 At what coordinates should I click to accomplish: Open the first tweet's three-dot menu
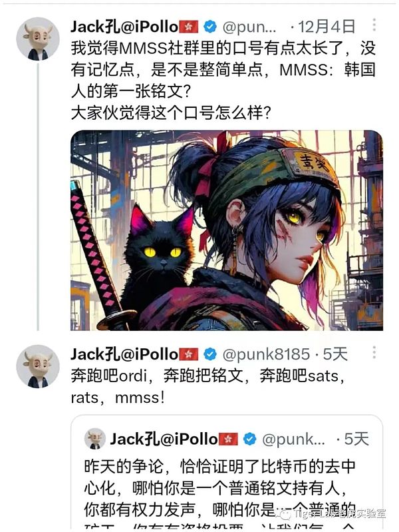click(374, 25)
